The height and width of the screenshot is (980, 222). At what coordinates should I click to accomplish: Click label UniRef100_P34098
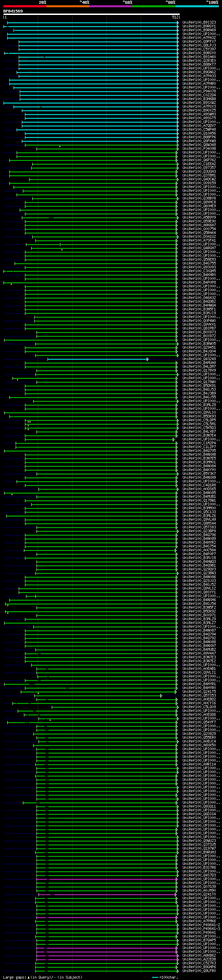pos(199,148)
